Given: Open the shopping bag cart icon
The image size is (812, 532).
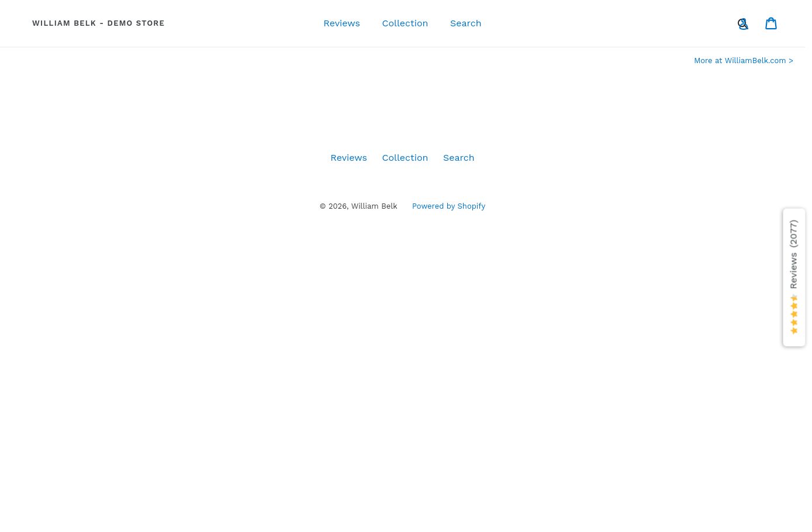Looking at the screenshot, I should (771, 23).
